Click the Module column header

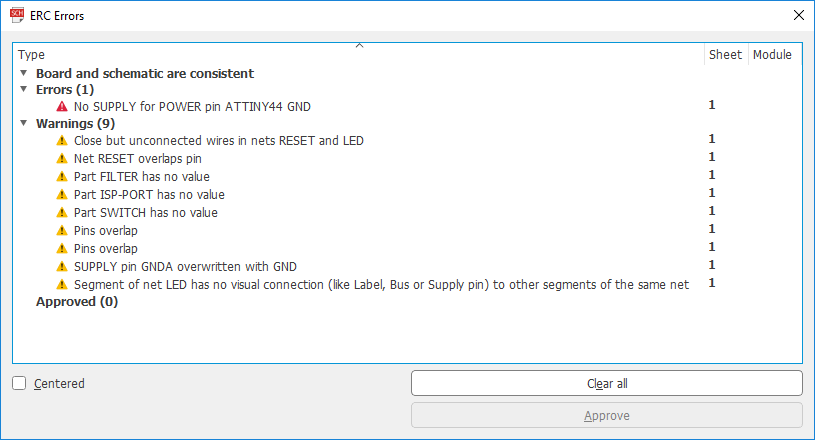point(772,55)
